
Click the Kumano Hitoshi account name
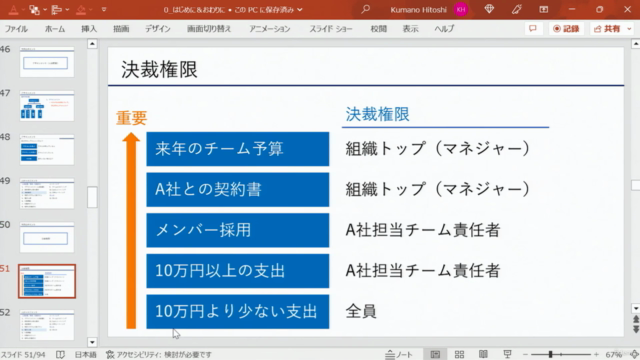(418, 9)
